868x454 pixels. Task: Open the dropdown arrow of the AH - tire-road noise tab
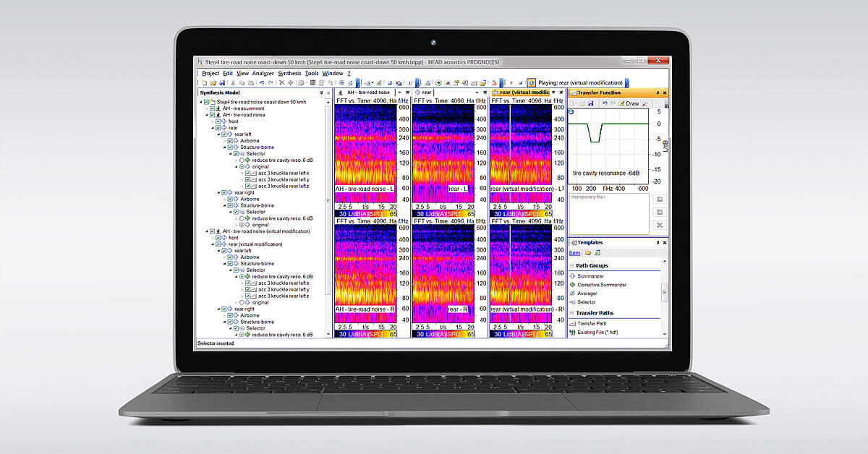399,93
